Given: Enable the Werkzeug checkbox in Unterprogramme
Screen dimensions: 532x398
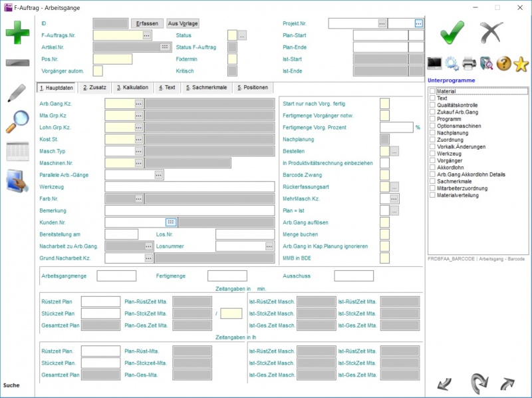Looking at the screenshot, I should coord(432,153).
